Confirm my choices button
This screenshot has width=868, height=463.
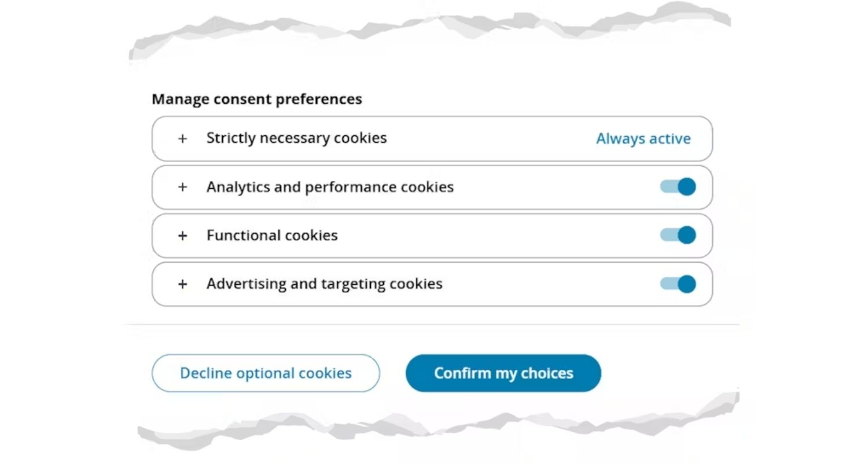503,373
